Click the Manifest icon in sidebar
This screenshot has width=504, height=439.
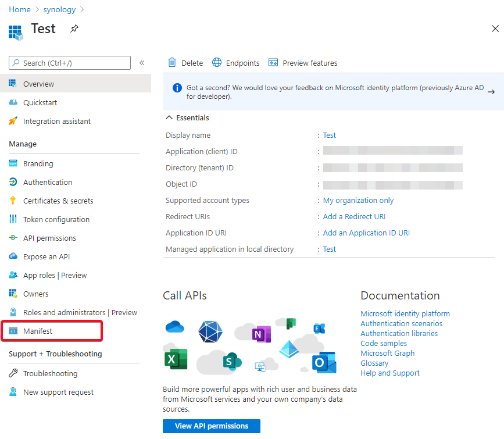click(13, 331)
